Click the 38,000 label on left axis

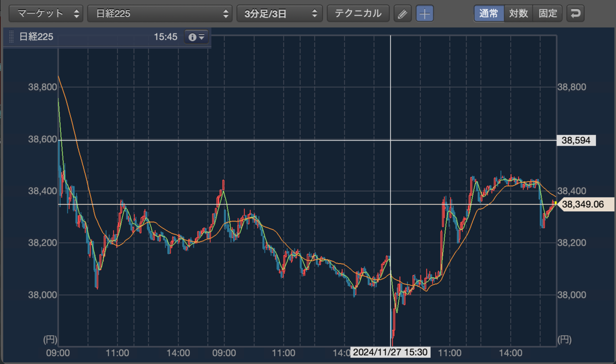[43, 295]
